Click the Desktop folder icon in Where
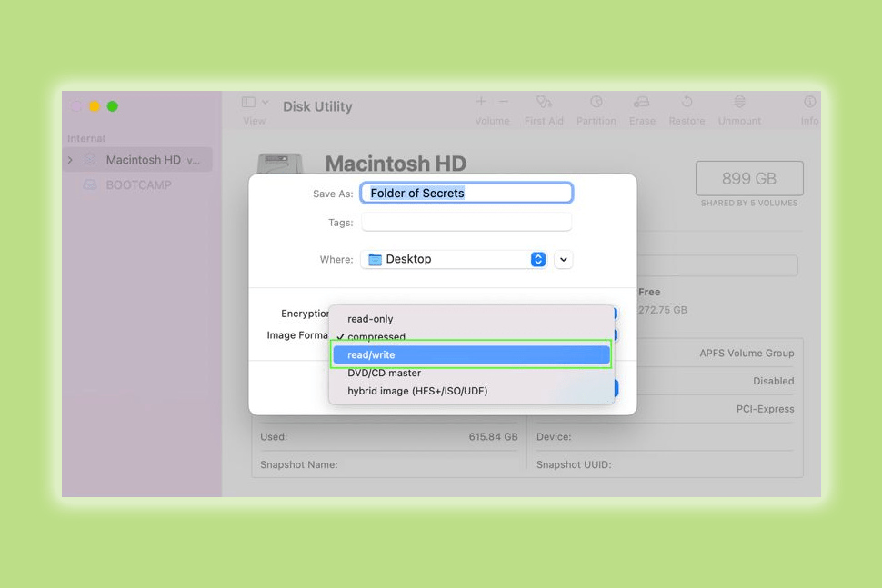This screenshot has width=882, height=588. click(376, 259)
